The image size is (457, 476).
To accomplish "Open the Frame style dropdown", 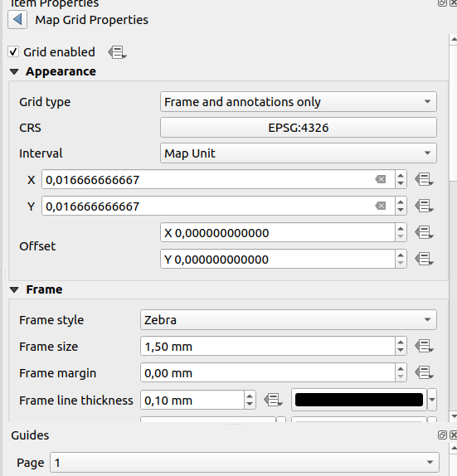I will (289, 320).
